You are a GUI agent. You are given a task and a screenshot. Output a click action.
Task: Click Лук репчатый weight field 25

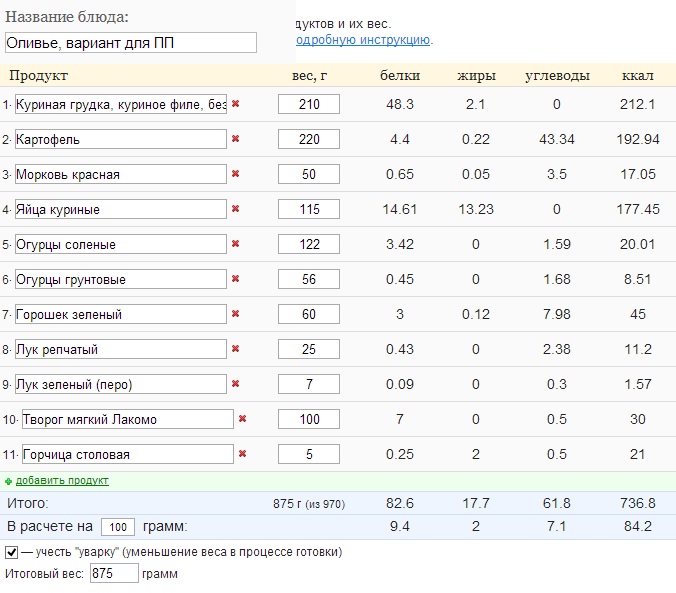309,349
